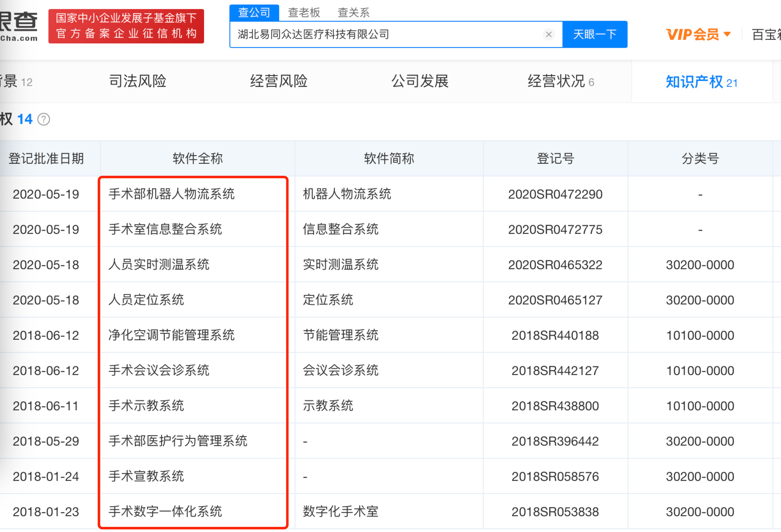
Task: Click short name 实时测温系统
Action: coord(341,265)
